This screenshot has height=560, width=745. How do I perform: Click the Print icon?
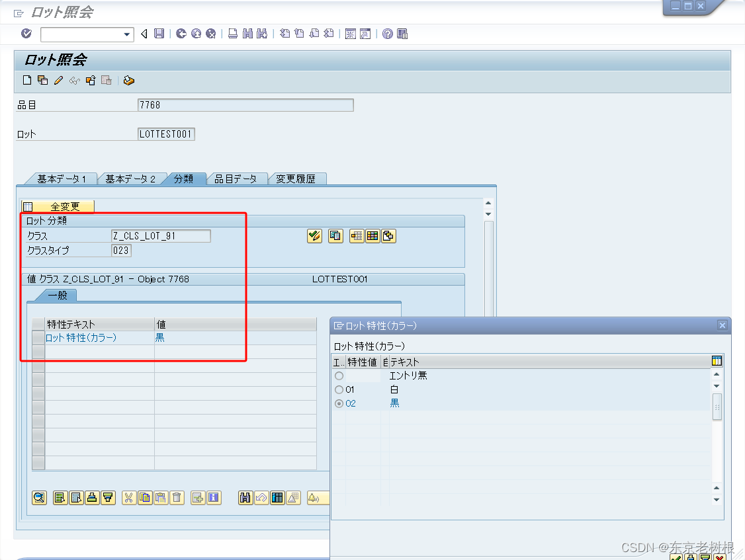coord(232,34)
